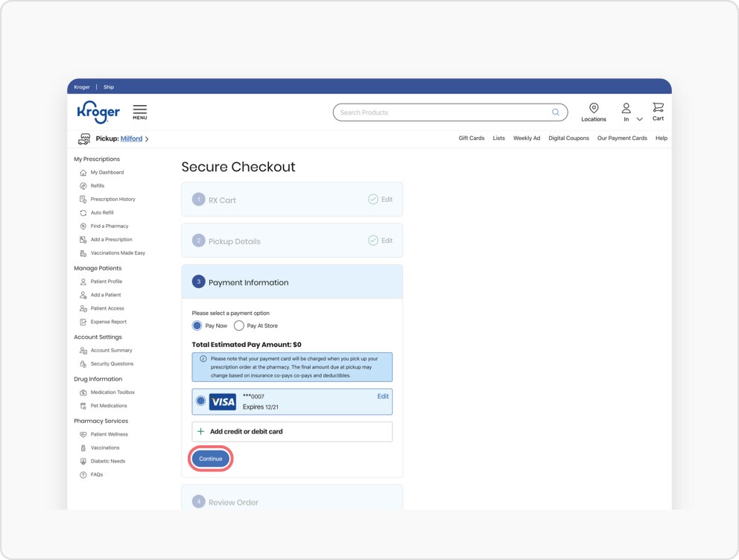Click Total Estimated Pay Amount: $0 text
The height and width of the screenshot is (560, 739).
point(247,345)
